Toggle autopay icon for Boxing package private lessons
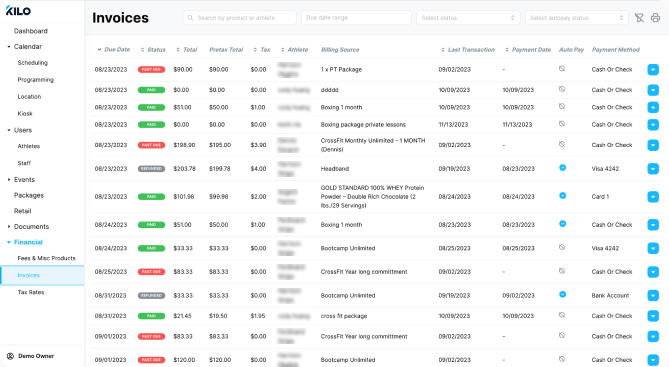This screenshot has width=669, height=367. tap(562, 124)
